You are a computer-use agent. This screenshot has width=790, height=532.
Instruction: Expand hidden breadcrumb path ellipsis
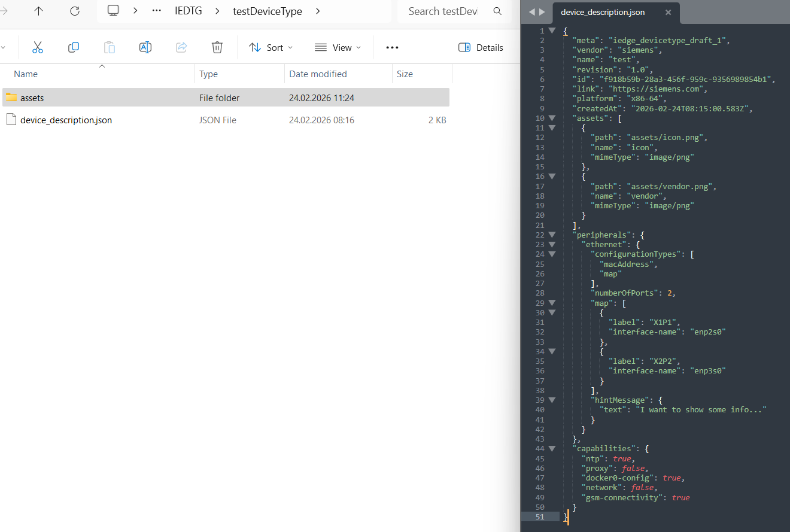point(157,11)
